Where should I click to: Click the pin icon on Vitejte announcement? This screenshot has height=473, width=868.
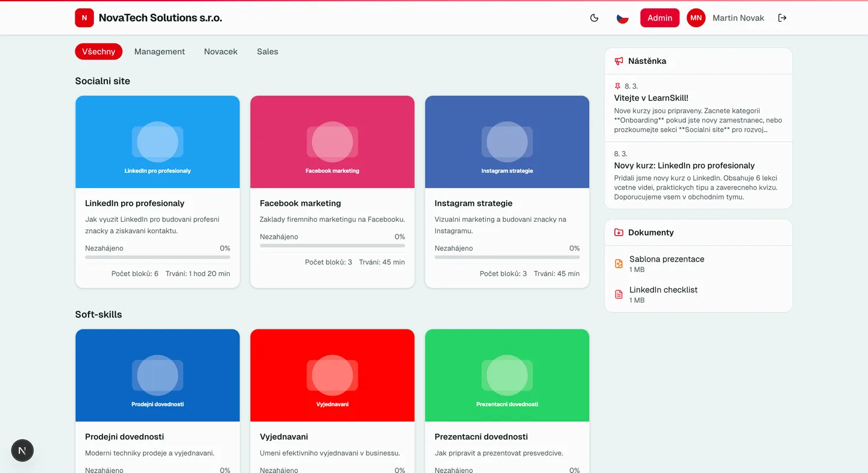click(616, 86)
